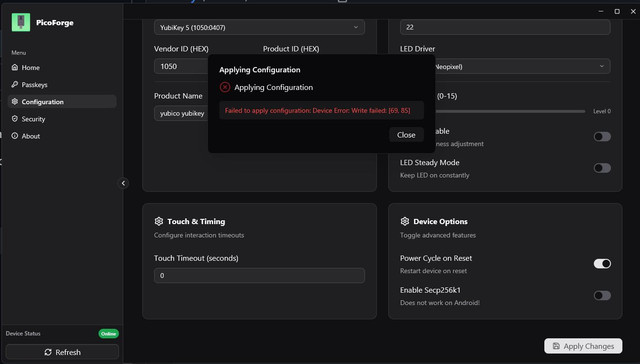Go to the Security section
640x364 pixels.
62,119
